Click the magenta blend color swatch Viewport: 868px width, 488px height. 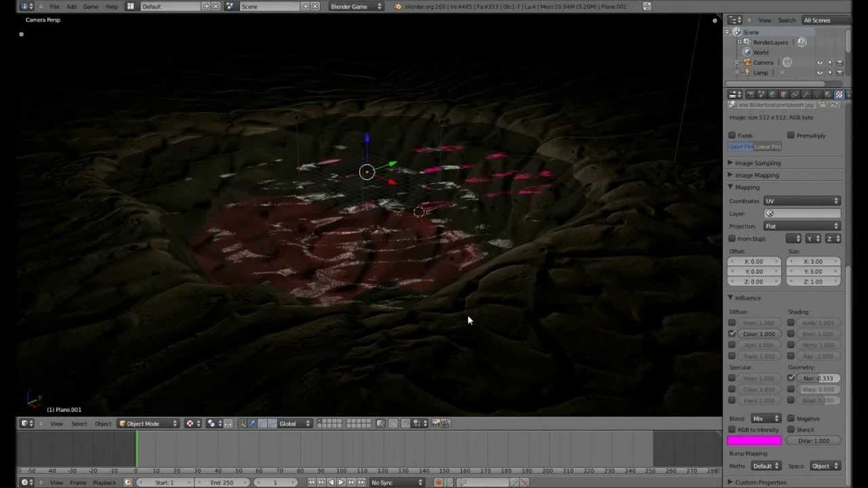click(755, 441)
